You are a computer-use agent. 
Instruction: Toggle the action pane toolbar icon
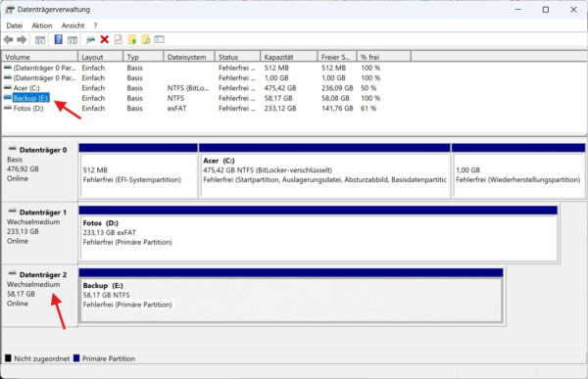pyautogui.click(x=72, y=40)
